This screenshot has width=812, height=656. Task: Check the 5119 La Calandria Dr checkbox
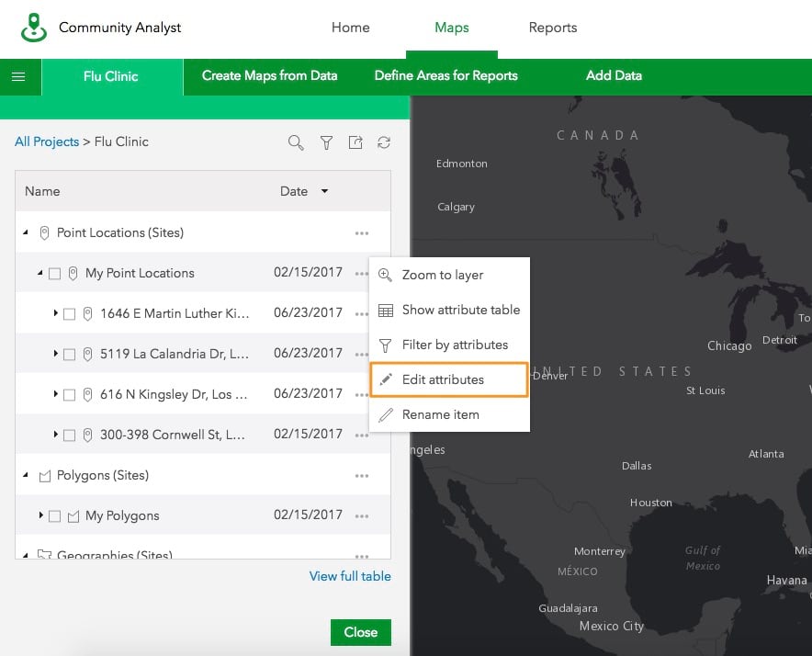pos(69,355)
